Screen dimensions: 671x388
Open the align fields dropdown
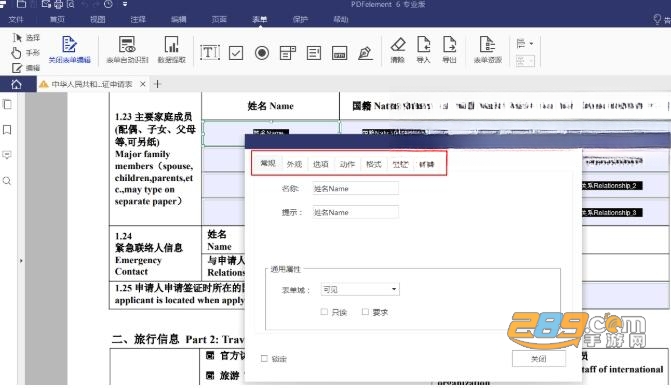point(525,44)
